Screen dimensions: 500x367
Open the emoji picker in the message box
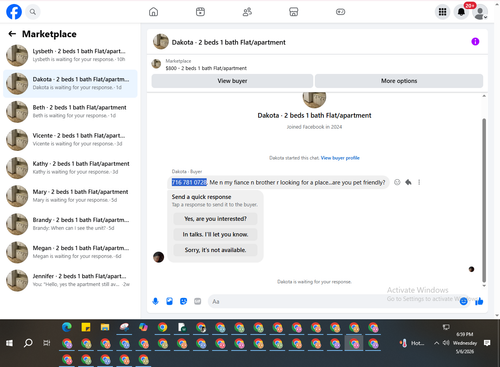(464, 302)
